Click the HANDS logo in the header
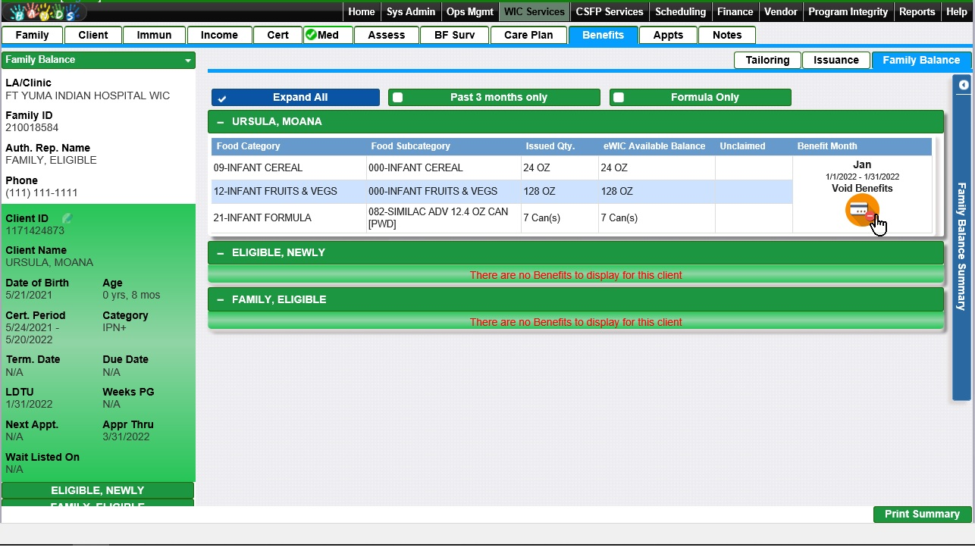 pos(44,12)
